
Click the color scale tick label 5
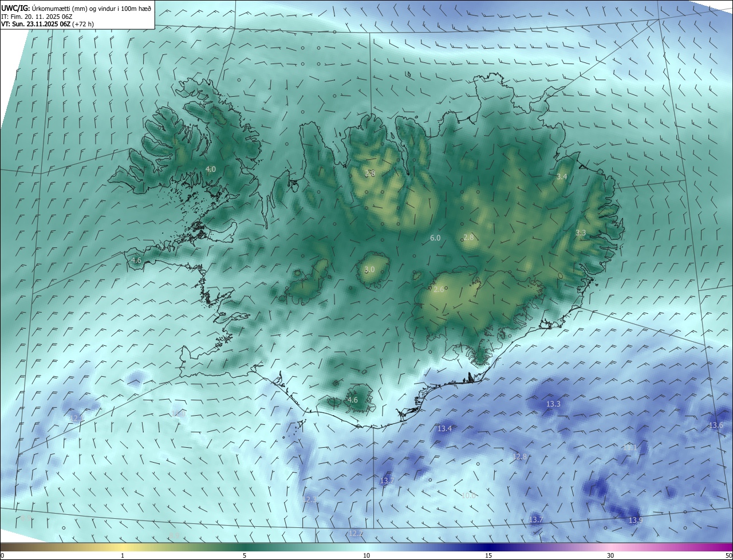click(245, 555)
